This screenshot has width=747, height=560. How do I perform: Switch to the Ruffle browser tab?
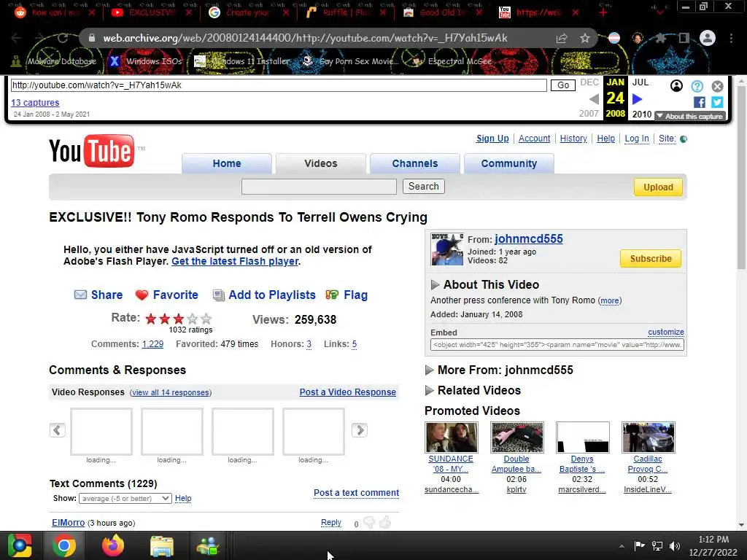click(346, 12)
